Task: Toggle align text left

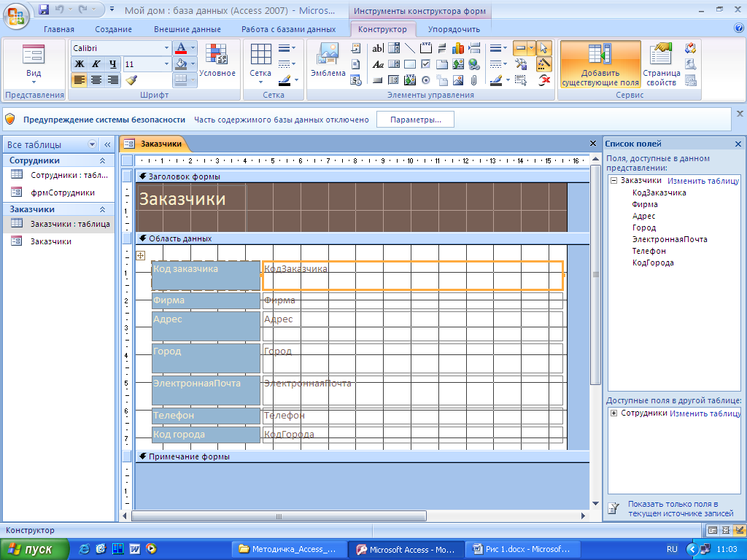Action: (80, 80)
